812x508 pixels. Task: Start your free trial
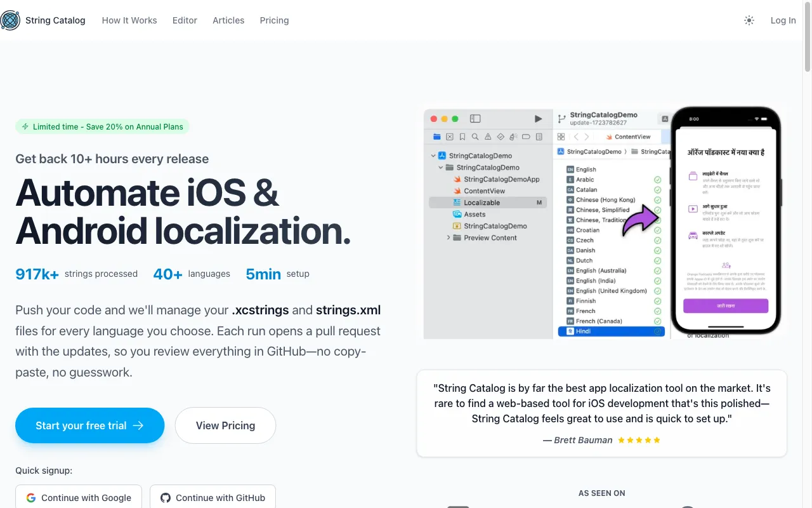[x=89, y=425]
